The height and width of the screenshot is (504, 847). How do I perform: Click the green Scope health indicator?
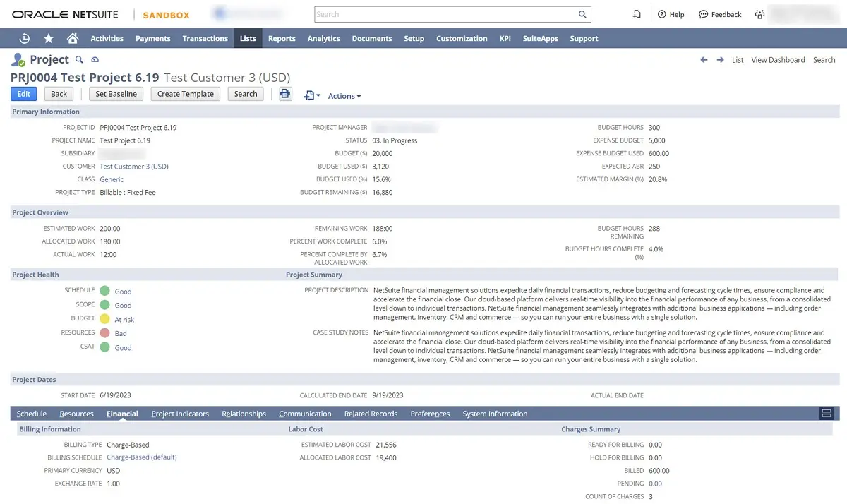pyautogui.click(x=104, y=305)
